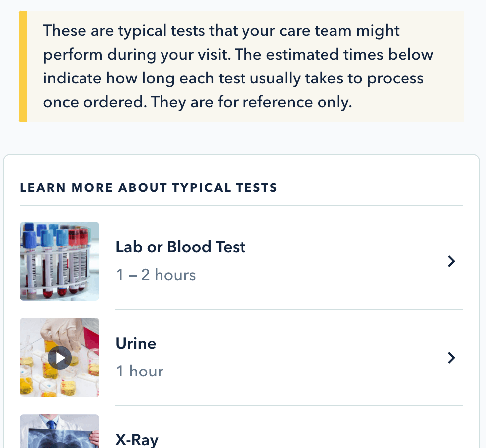This screenshot has height=448, width=486.
Task: Click the doctor's tie in X-Ray thumbnail
Action: point(51,425)
